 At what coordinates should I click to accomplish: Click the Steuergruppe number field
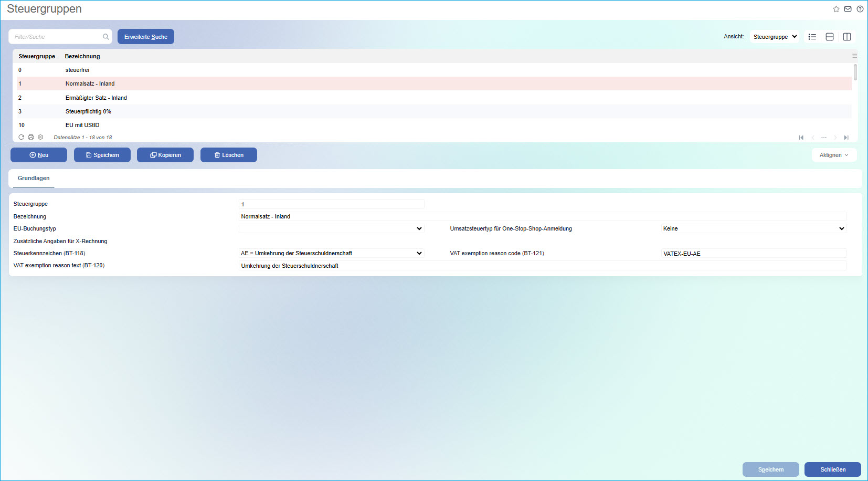[x=331, y=204]
